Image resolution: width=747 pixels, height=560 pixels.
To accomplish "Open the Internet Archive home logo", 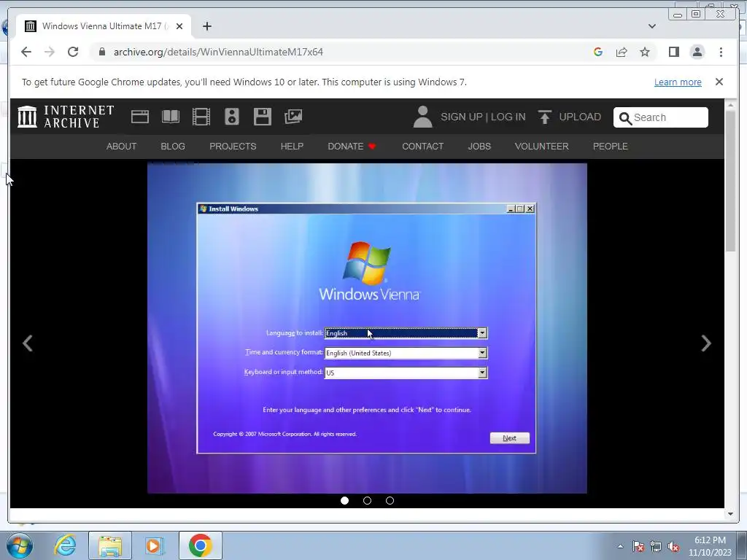I will (x=66, y=117).
